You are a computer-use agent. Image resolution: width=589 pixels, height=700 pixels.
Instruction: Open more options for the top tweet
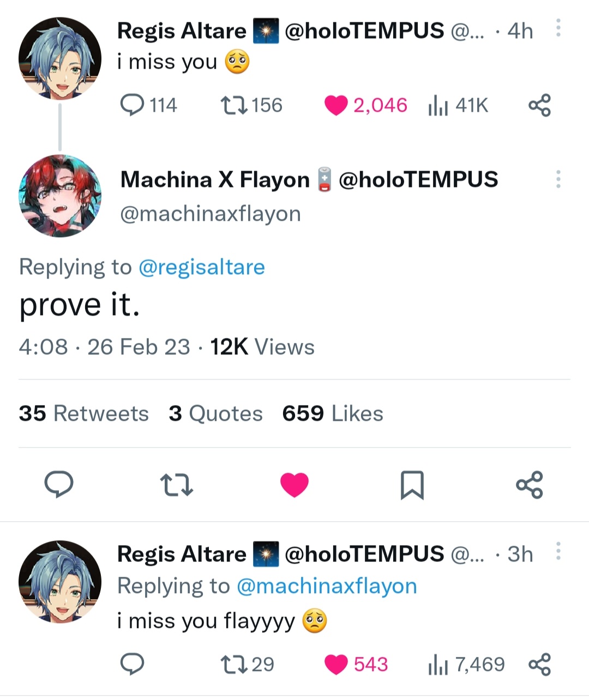pyautogui.click(x=558, y=28)
